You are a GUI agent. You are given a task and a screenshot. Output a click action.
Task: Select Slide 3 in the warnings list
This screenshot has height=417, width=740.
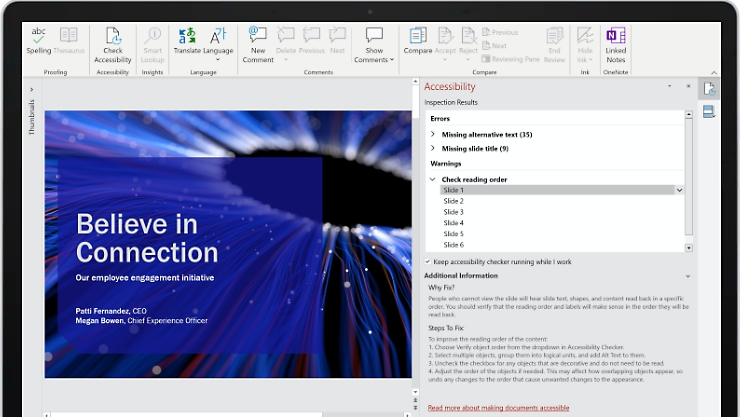coord(453,212)
